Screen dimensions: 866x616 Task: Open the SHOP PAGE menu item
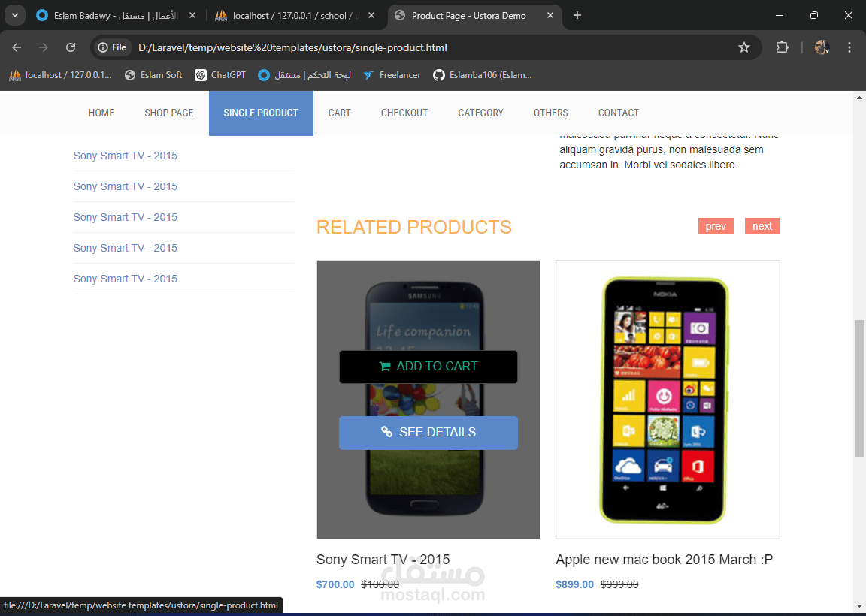(x=169, y=113)
